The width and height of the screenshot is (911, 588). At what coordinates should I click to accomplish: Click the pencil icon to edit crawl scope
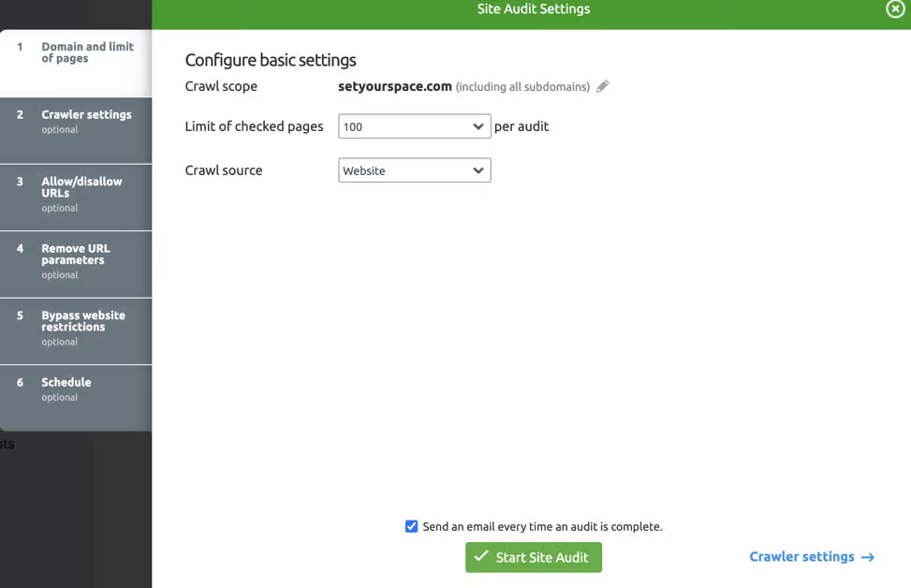pos(603,86)
